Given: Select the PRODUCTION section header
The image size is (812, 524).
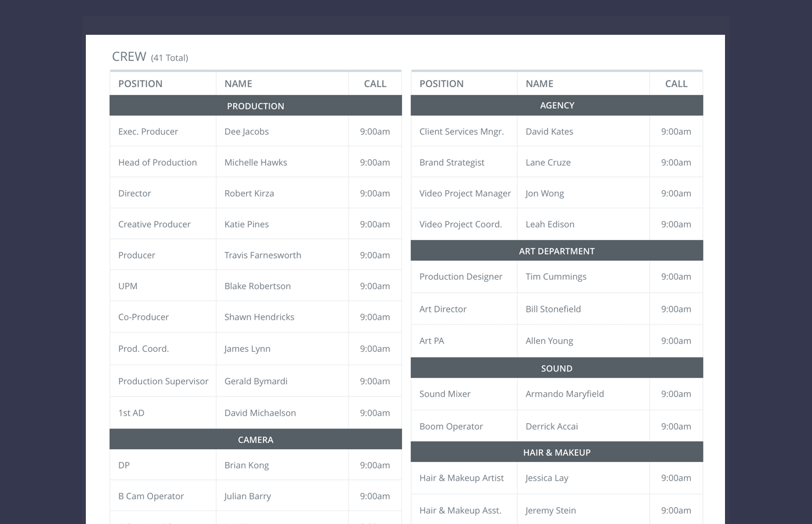Looking at the screenshot, I should tap(255, 105).
